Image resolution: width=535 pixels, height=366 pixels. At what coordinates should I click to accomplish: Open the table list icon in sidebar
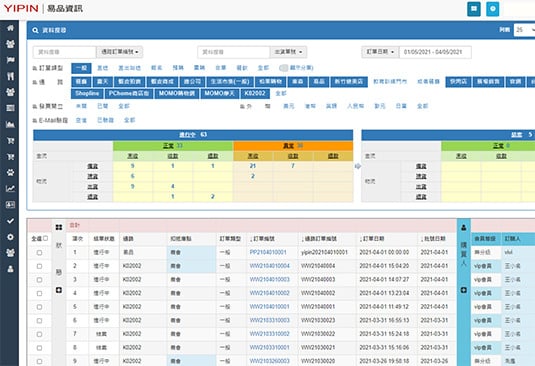[x=10, y=108]
